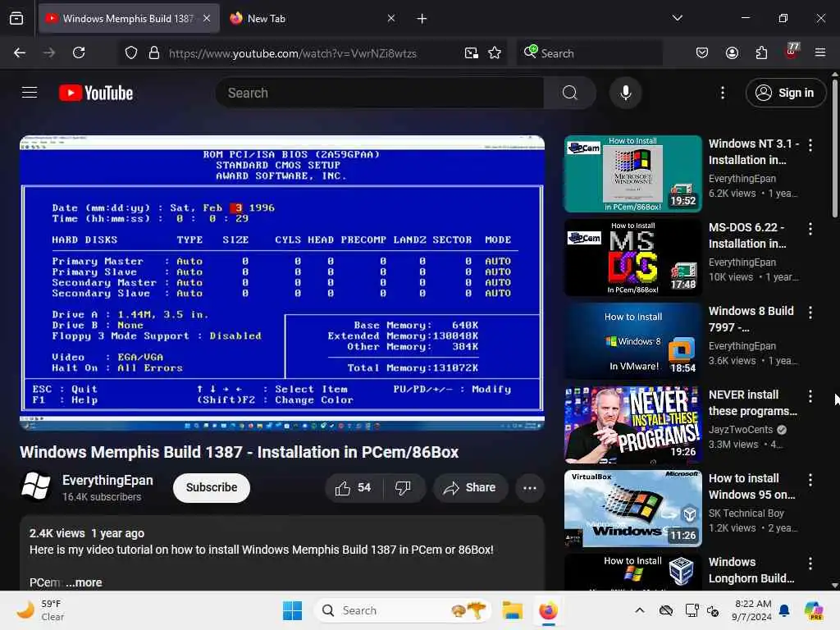The image size is (840, 630).
Task: Open How to install Windows 95 thumbnail
Action: pyautogui.click(x=632, y=508)
